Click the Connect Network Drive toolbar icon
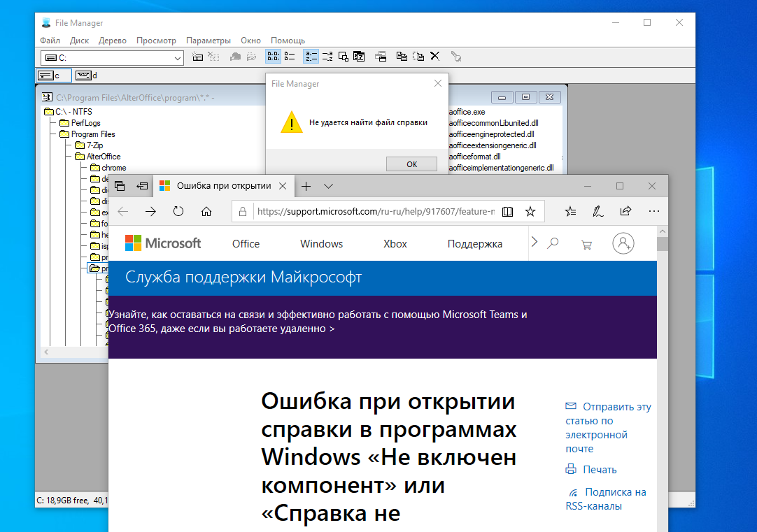 click(197, 57)
